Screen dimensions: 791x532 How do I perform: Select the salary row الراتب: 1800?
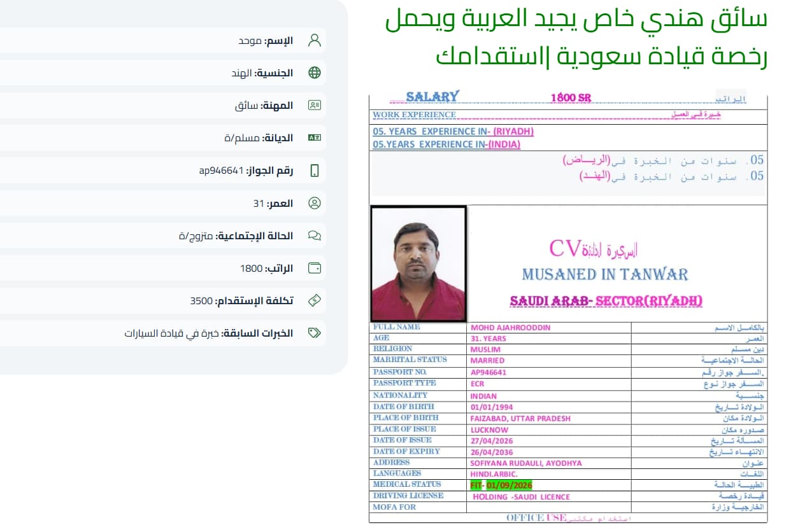163,269
